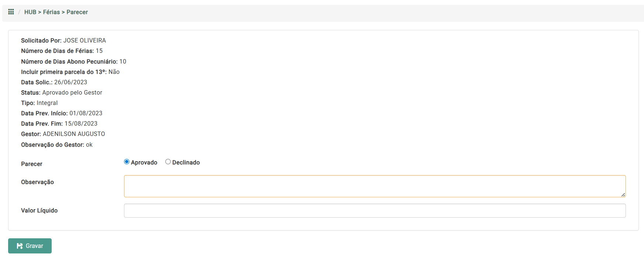Open the apps grid menu icon
644x259 pixels.
(x=11, y=12)
